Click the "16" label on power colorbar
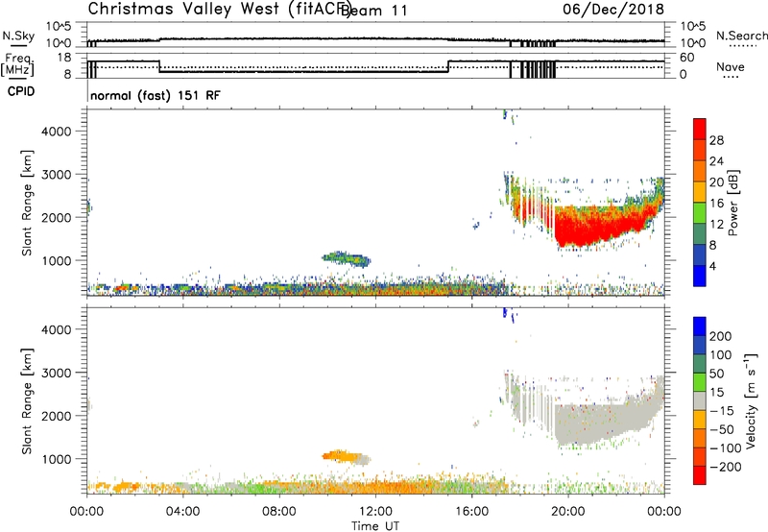The image size is (768, 532). click(x=716, y=204)
